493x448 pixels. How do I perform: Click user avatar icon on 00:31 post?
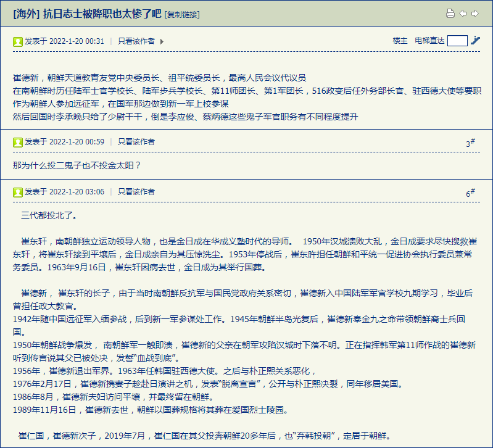18,41
